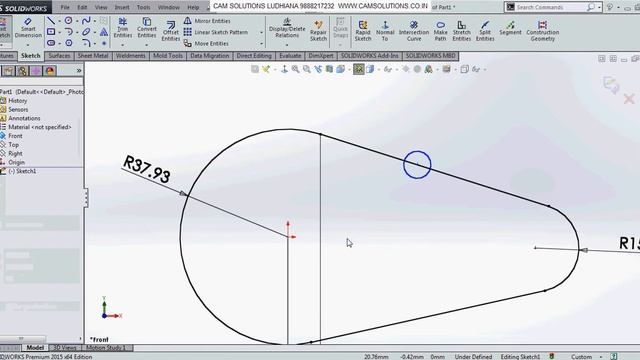The width and height of the screenshot is (640, 360).
Task: Click the Convert Entities tool
Action: 147,28
